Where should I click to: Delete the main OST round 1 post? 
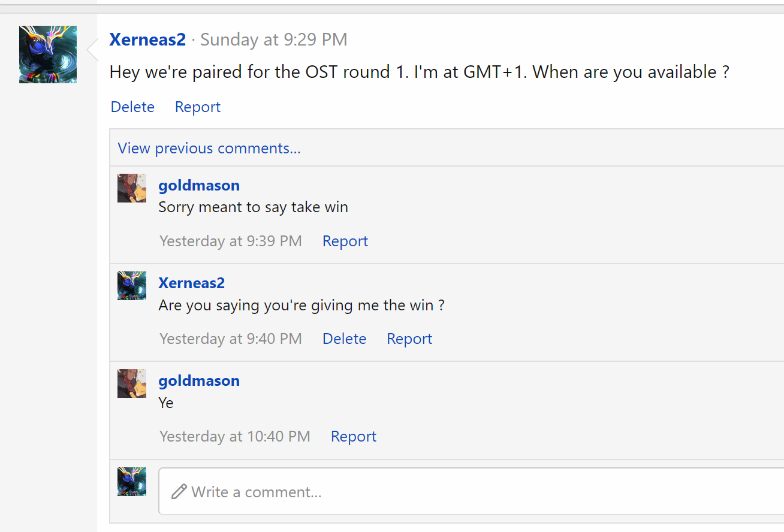[x=132, y=107]
